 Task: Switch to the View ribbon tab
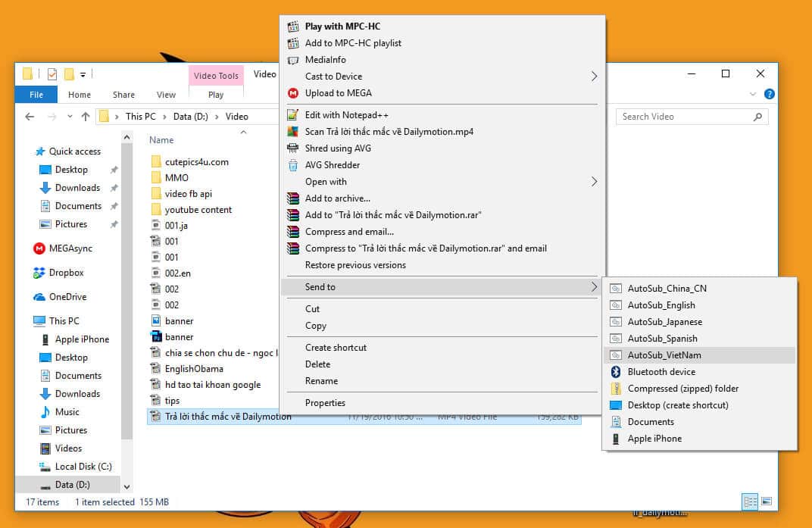pyautogui.click(x=166, y=94)
